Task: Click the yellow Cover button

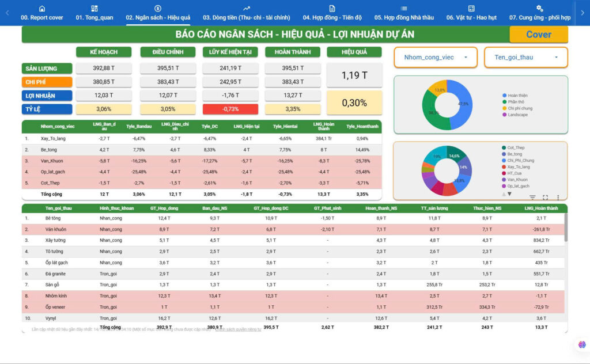Action: pyautogui.click(x=539, y=34)
